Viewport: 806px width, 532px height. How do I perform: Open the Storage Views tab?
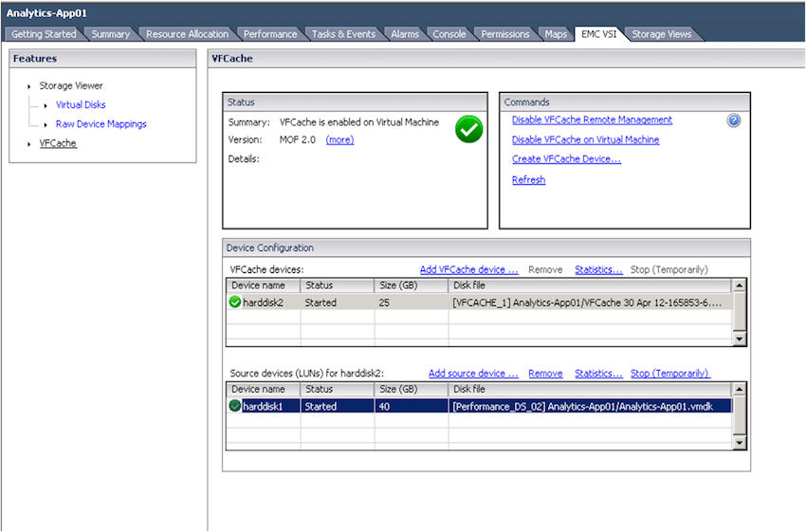662,34
